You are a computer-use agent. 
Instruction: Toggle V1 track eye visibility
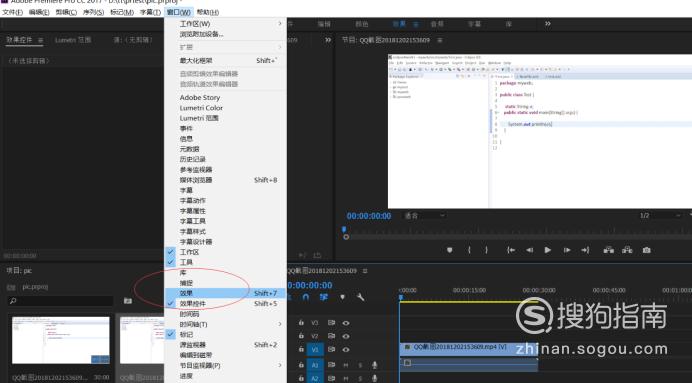click(346, 349)
